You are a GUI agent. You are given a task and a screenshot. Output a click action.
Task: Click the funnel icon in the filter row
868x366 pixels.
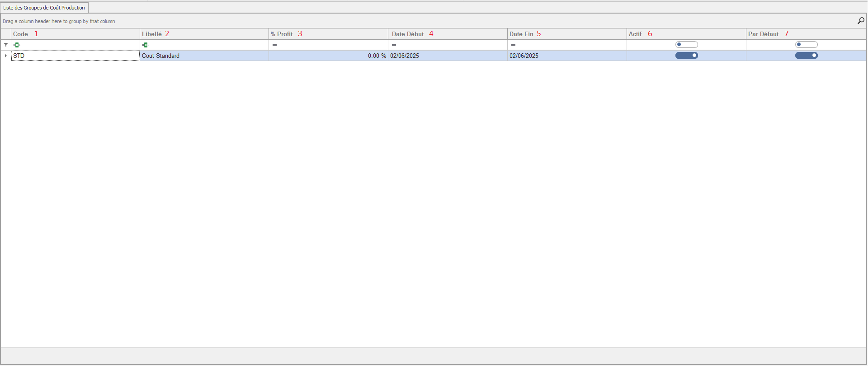click(6, 45)
